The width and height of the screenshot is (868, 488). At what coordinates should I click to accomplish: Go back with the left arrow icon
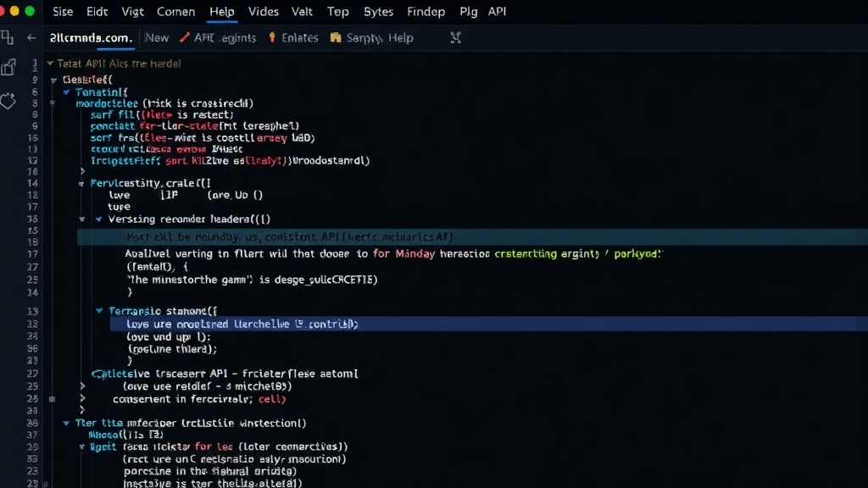pos(31,37)
